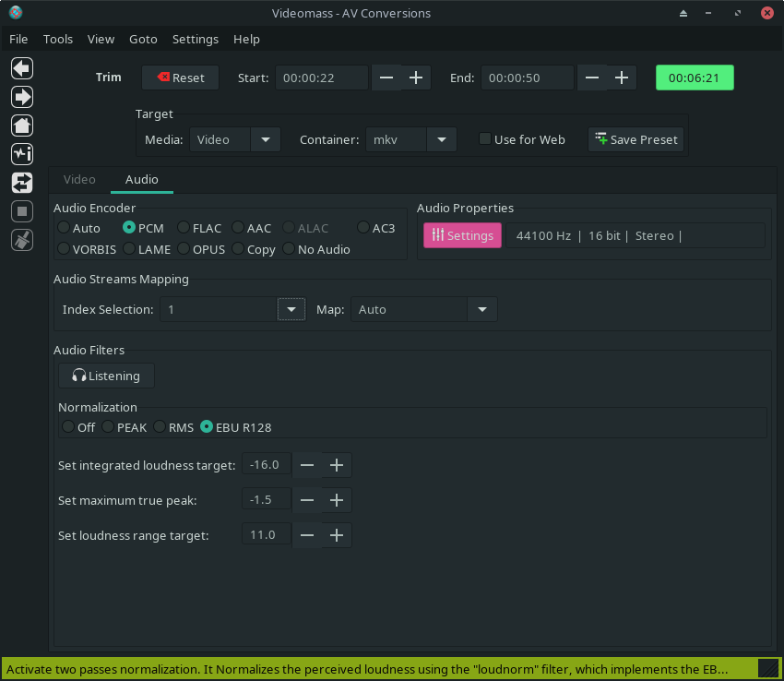Choose the No Audio option
The height and width of the screenshot is (681, 784).
316,249
